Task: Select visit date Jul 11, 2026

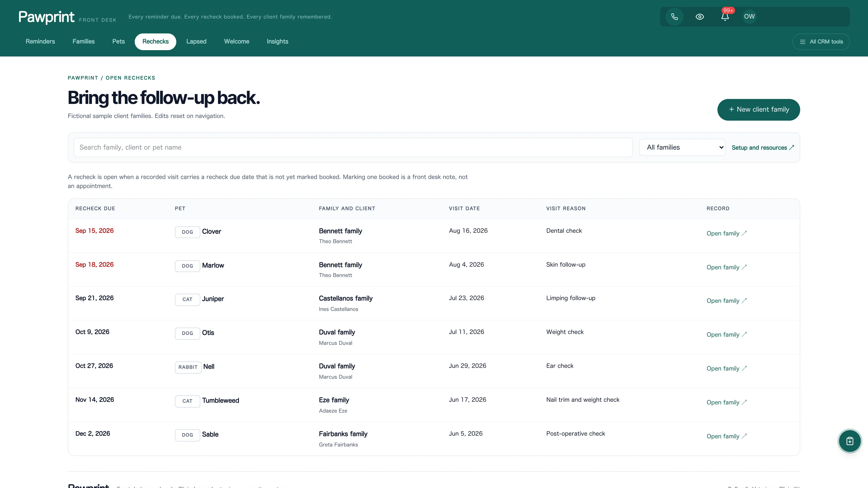Action: click(x=466, y=332)
